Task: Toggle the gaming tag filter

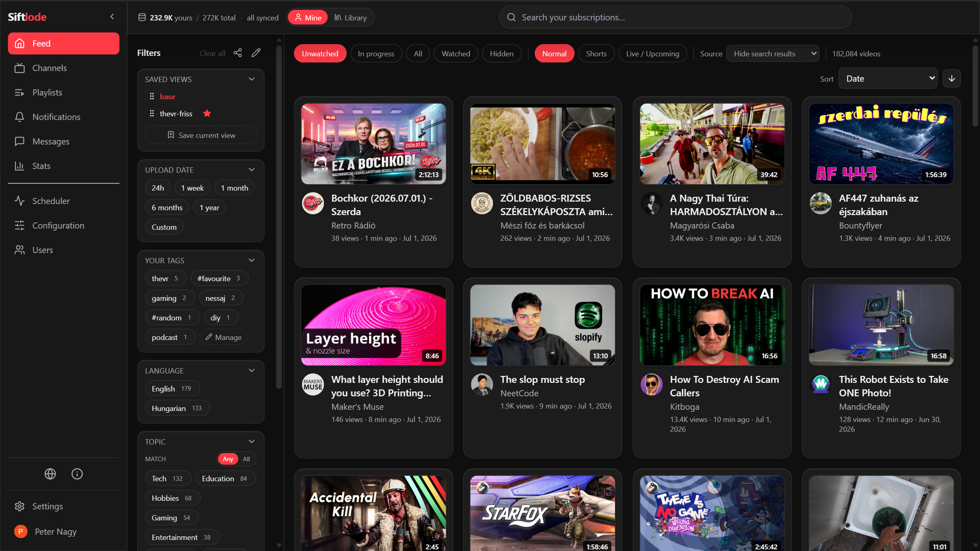Action: [x=169, y=298]
